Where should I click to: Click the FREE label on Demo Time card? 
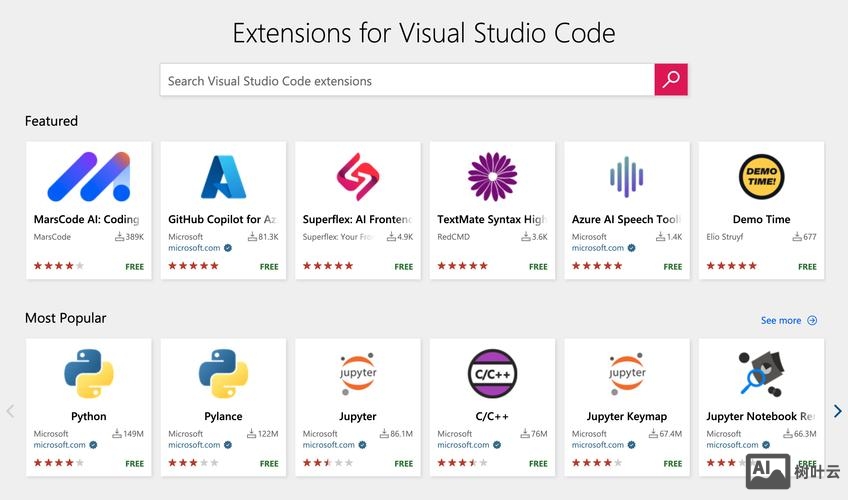tap(807, 267)
